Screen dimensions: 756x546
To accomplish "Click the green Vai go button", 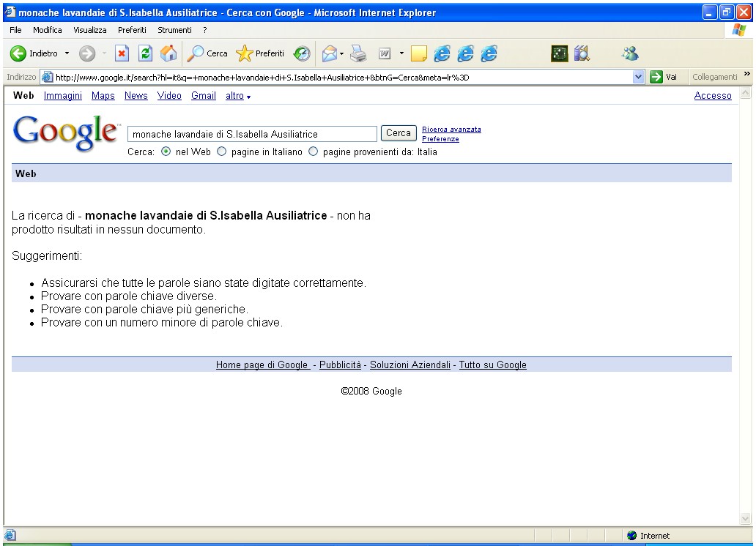I will click(664, 77).
